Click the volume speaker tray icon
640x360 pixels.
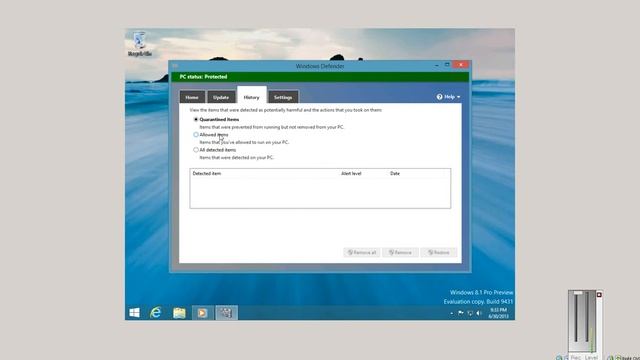[479, 313]
